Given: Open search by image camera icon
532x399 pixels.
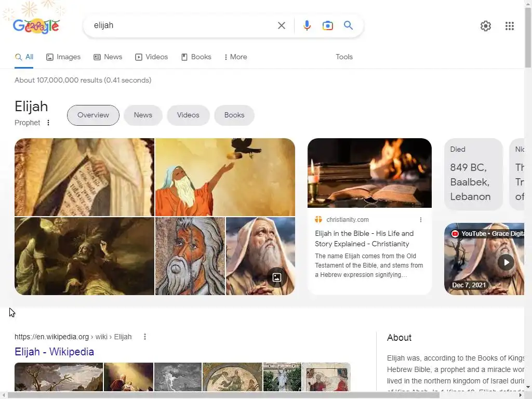Looking at the screenshot, I should tap(327, 25).
